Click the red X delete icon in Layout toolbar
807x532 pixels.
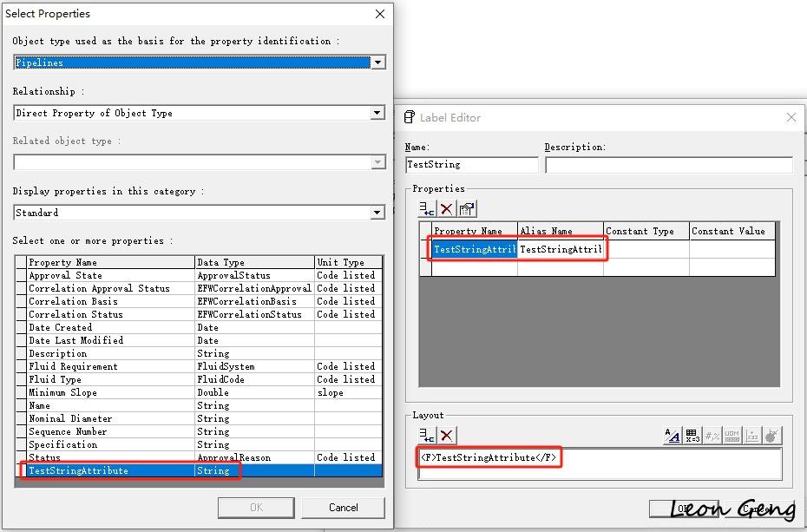coord(447,436)
